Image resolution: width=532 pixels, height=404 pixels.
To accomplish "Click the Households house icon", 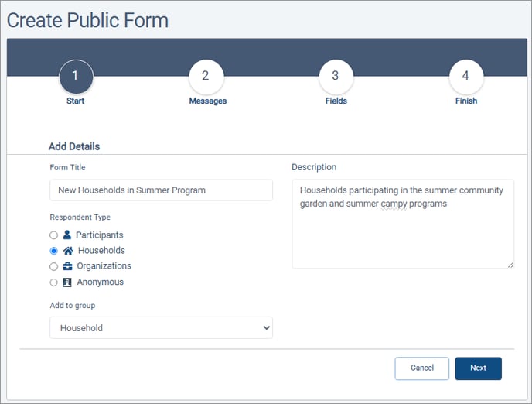I will point(68,251).
